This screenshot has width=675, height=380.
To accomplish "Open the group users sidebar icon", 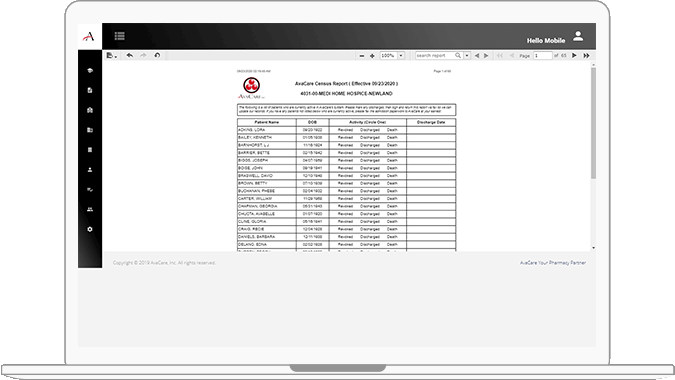I will coord(90,210).
